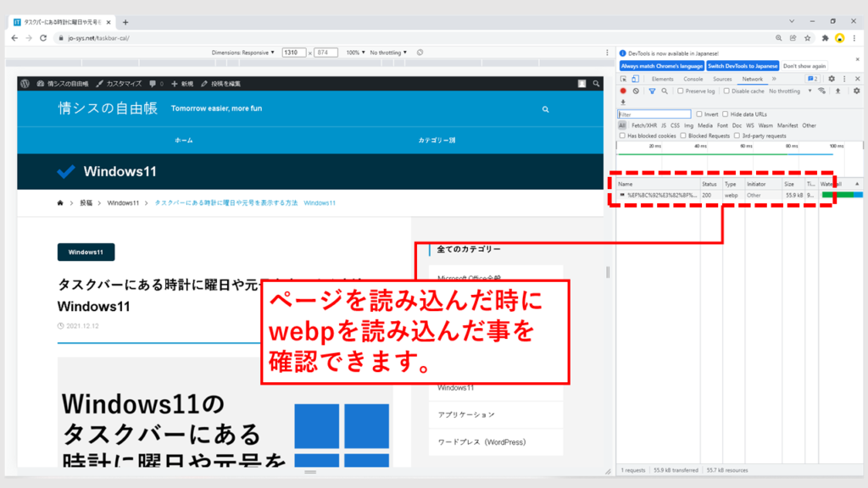
Task: Click the browser back arrow
Action: (14, 38)
